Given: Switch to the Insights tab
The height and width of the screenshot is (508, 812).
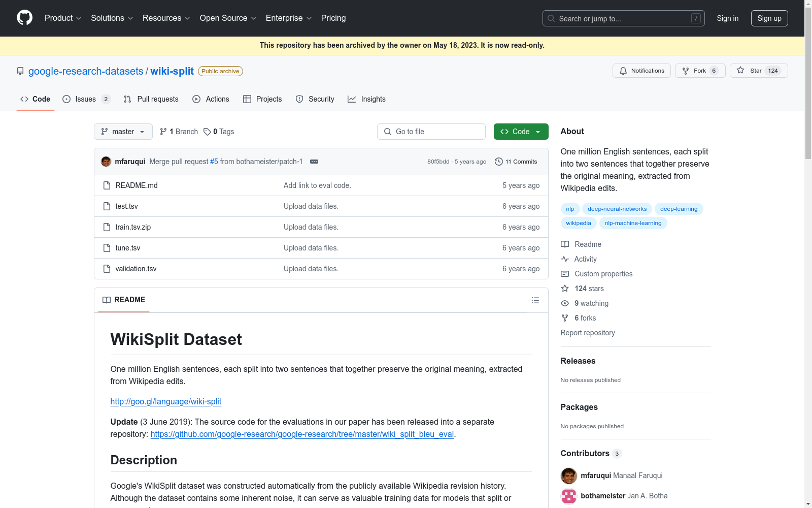Looking at the screenshot, I should click(366, 99).
